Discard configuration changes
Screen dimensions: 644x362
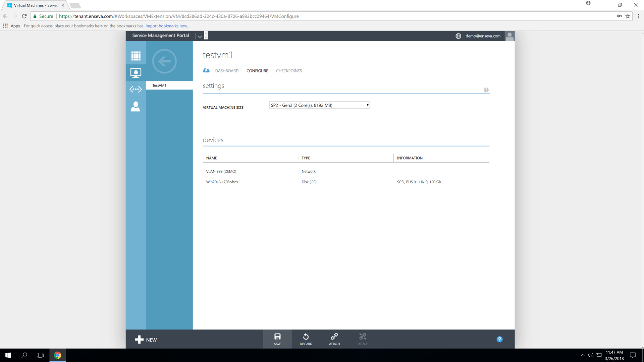pos(306,339)
